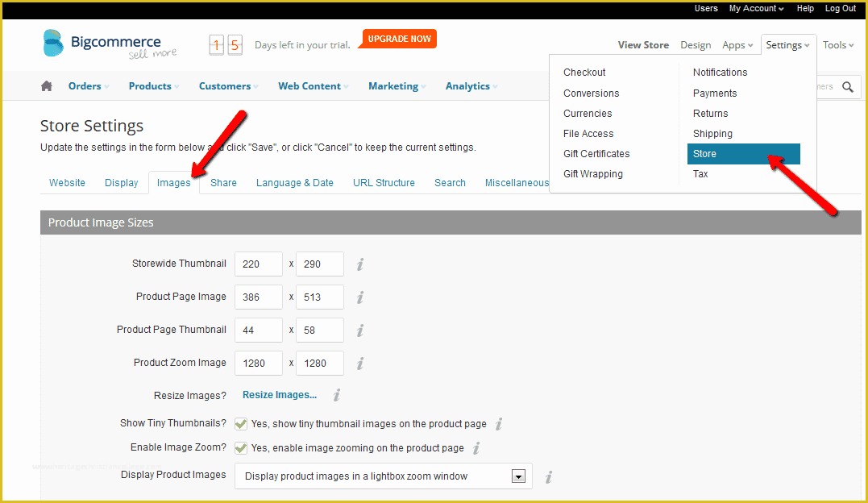868x503 pixels.
Task: Select Checkout in Settings menu
Action: (x=584, y=73)
